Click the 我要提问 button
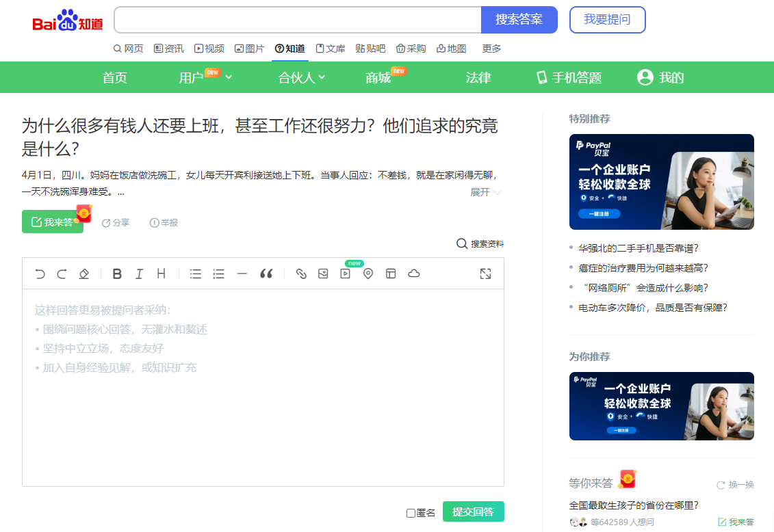The height and width of the screenshot is (532, 774). (607, 20)
